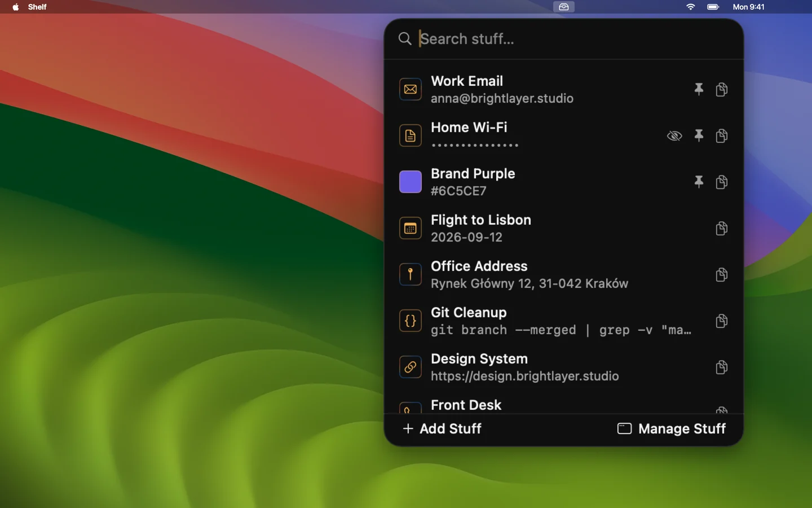
Task: Copy the Home Wi-Fi password
Action: pyautogui.click(x=721, y=135)
